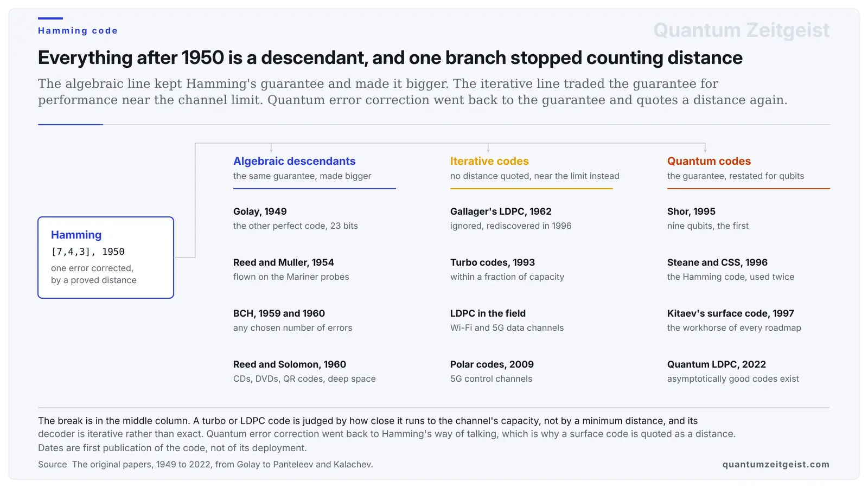The image size is (868, 488).
Task: Click the Quantum Zeitgeist watermark logo
Action: tap(741, 30)
